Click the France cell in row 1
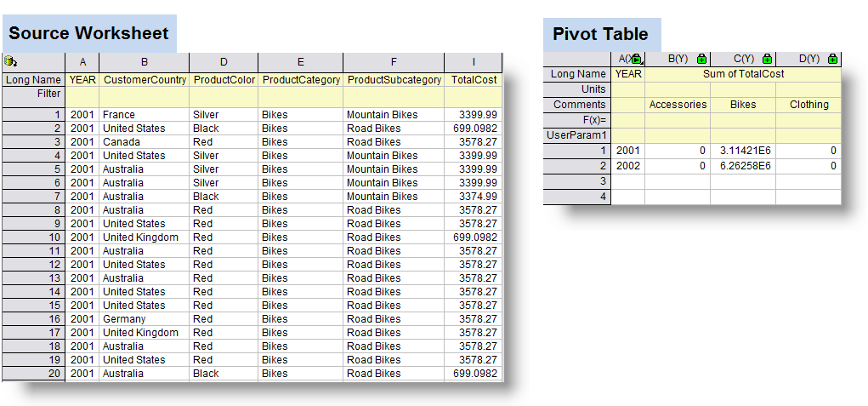868x406 pixels. (144, 115)
